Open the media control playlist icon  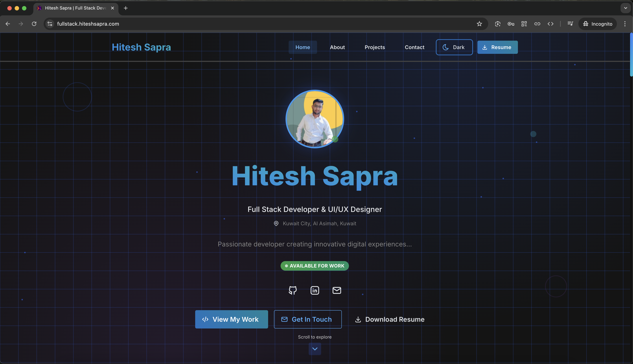point(570,24)
